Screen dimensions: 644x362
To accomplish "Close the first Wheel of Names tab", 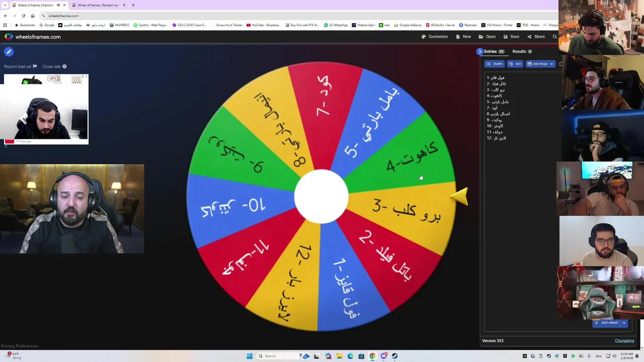I will pyautogui.click(x=64, y=5).
